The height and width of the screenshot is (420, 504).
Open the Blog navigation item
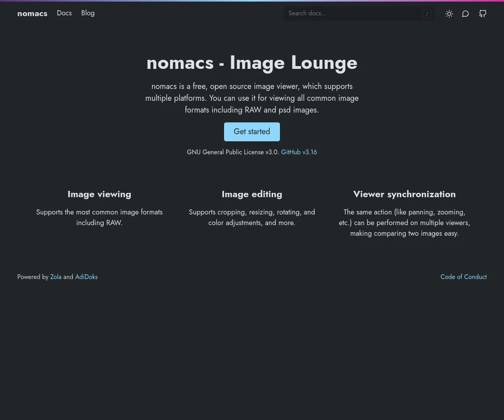pyautogui.click(x=88, y=13)
